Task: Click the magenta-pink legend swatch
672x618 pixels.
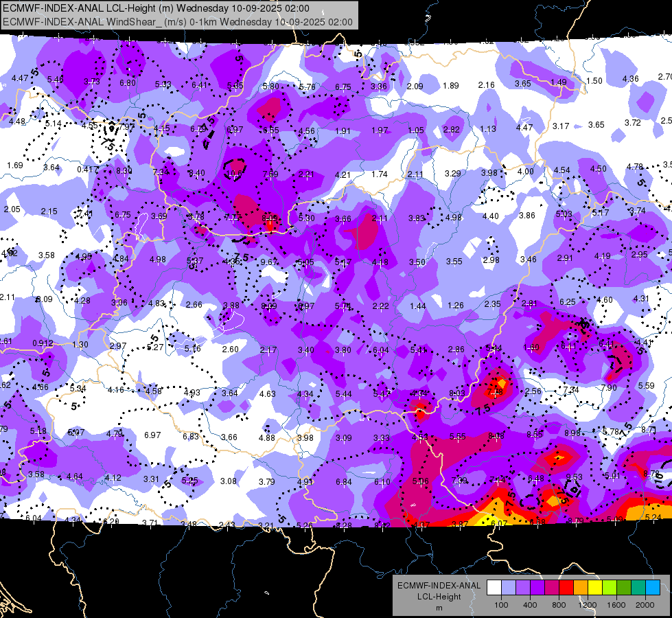Action: pos(552,588)
